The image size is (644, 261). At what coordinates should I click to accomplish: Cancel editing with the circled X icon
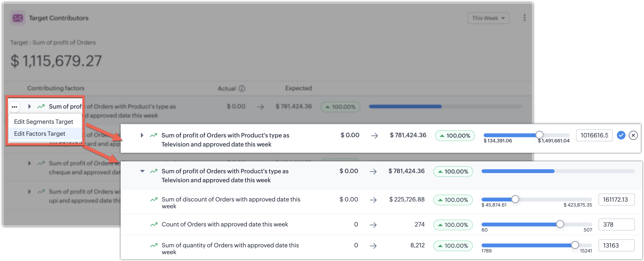click(x=633, y=135)
